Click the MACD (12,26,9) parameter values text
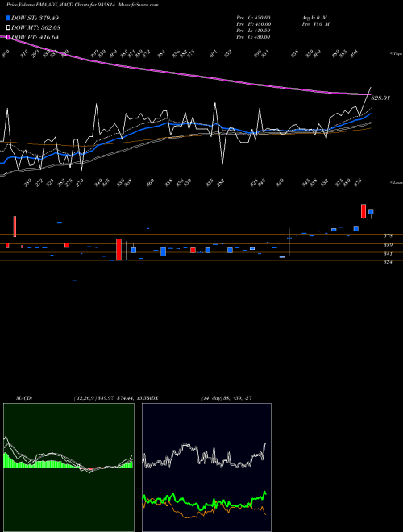 tap(111, 398)
